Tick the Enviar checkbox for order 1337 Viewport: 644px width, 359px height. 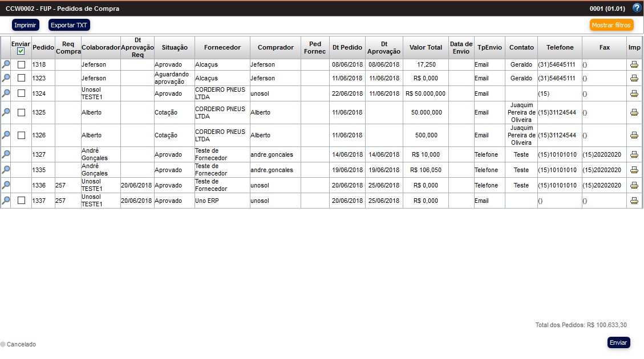click(x=21, y=201)
